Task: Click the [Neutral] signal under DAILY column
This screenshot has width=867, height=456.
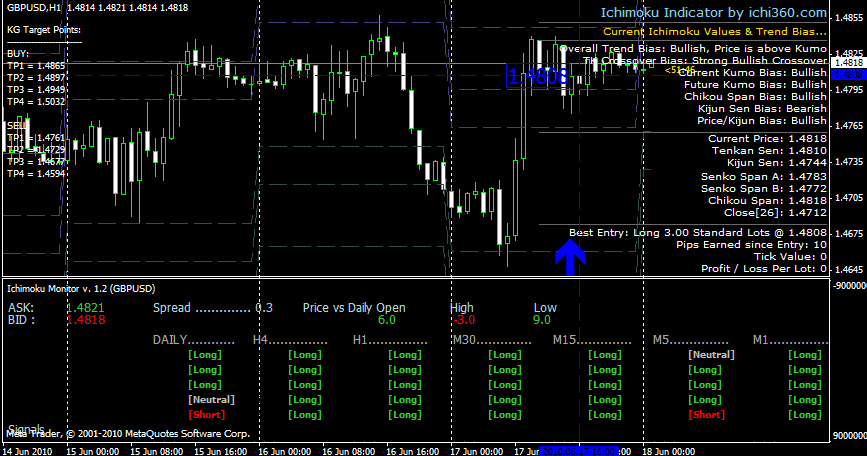Action: point(211,400)
